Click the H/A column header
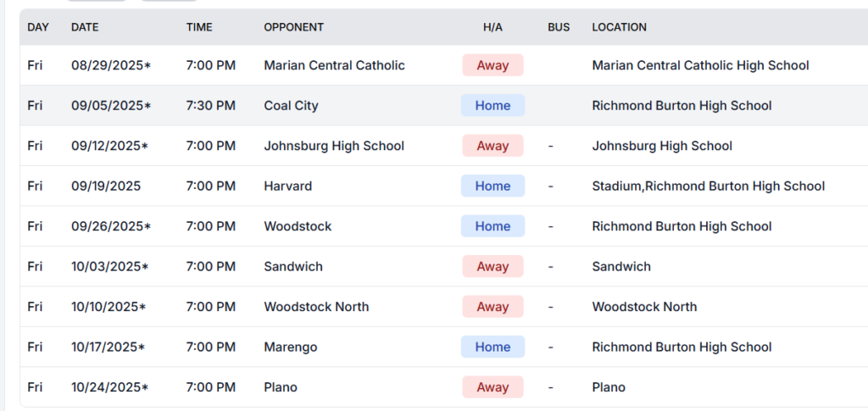Viewport: 868px width, 411px height. 492,27
